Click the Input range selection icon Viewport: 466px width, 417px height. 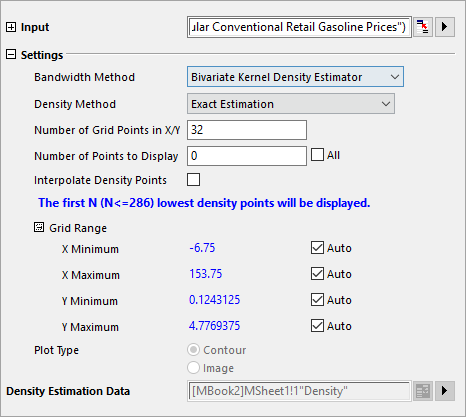click(x=423, y=27)
